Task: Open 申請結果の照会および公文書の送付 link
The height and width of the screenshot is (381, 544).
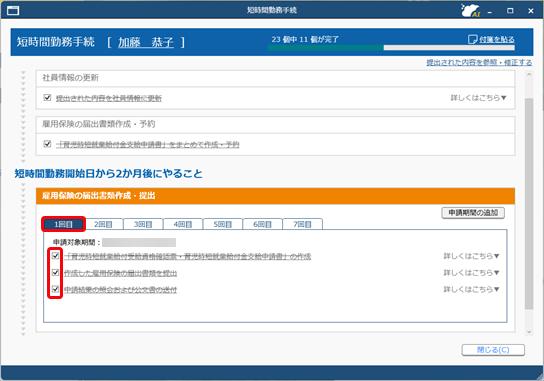Action: coord(120,290)
